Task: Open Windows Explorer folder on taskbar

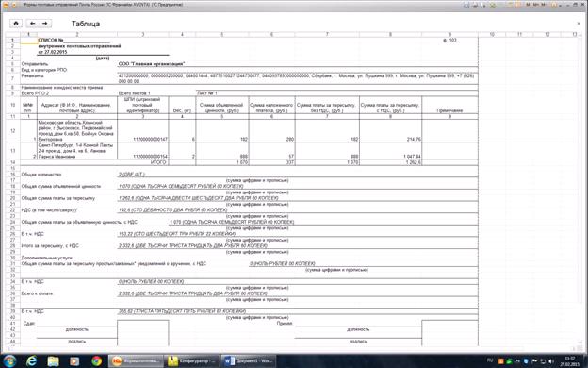Action: (54, 361)
